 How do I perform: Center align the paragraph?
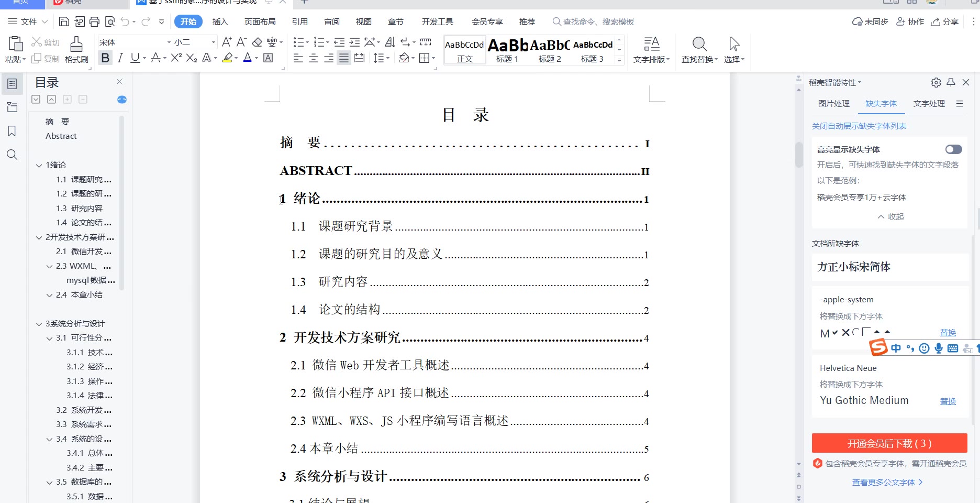click(x=314, y=58)
